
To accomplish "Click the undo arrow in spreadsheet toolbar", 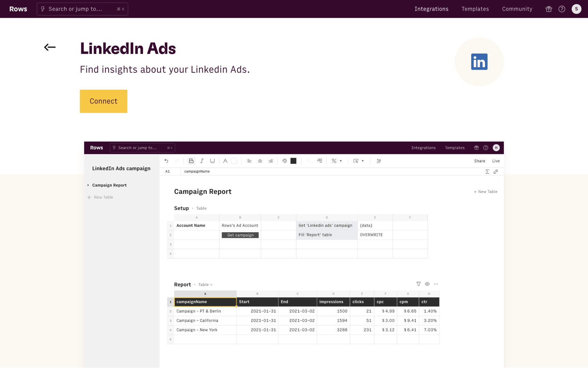I will pyautogui.click(x=166, y=161).
